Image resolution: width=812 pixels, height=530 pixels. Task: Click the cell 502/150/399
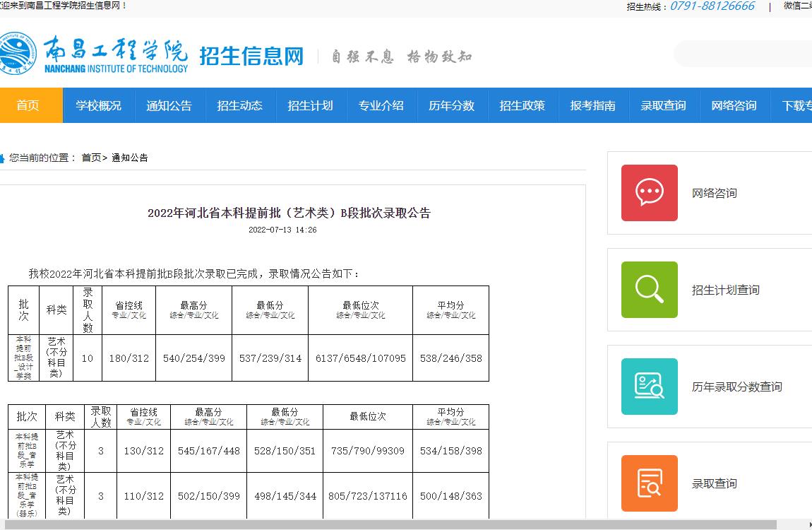coord(209,496)
